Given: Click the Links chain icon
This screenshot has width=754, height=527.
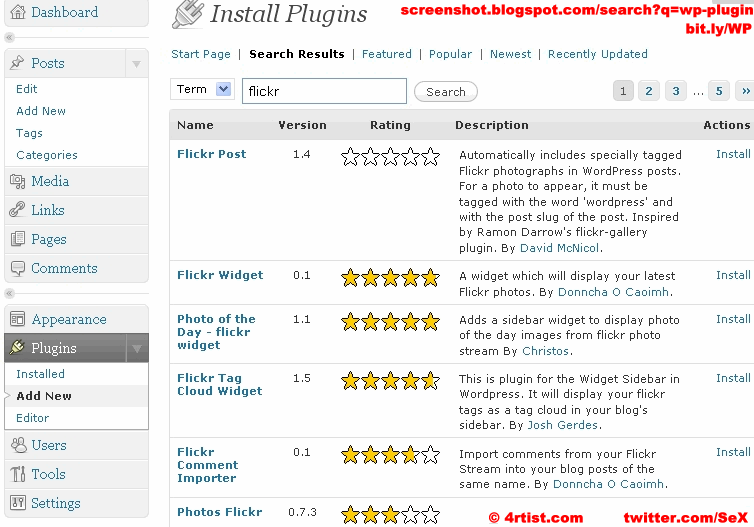Looking at the screenshot, I should coord(17,210).
